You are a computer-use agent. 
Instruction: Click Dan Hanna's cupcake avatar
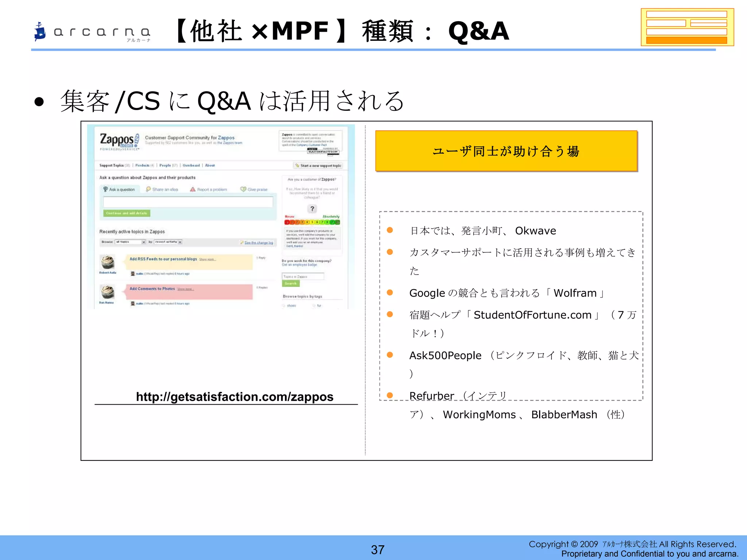coord(108,292)
